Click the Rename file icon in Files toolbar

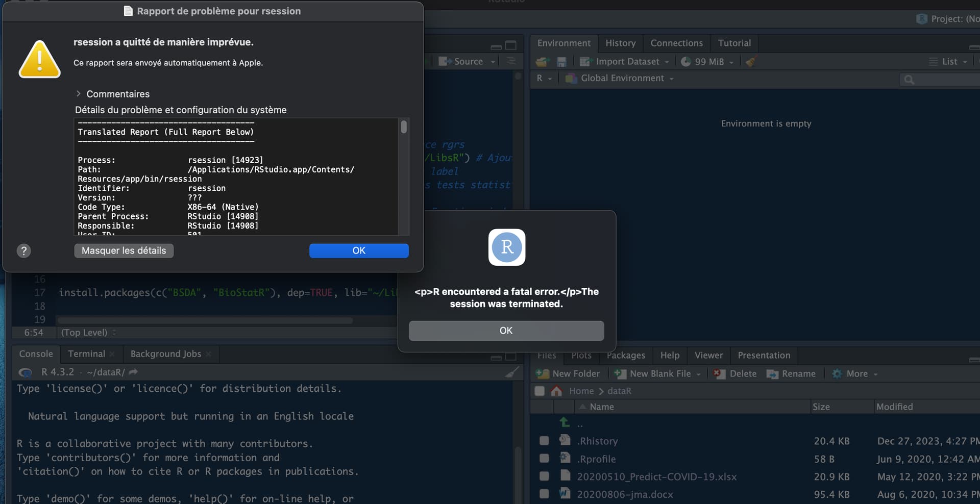tap(772, 374)
